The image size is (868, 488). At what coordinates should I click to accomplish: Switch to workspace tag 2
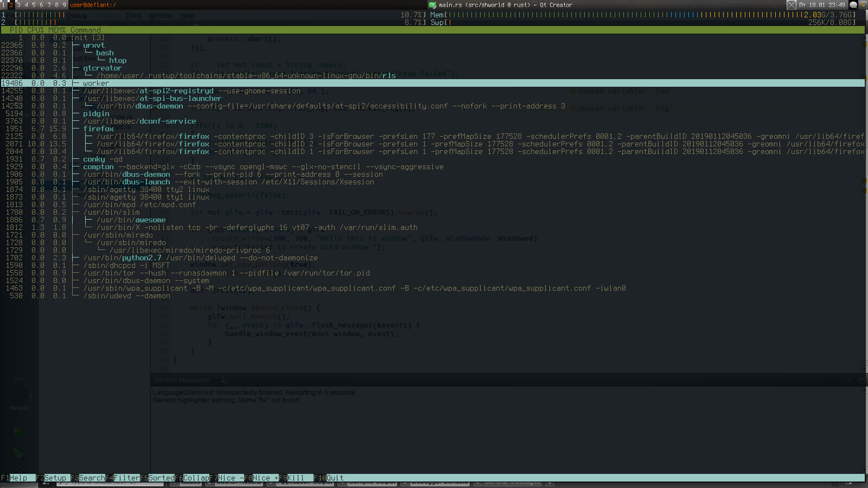tap(10, 5)
